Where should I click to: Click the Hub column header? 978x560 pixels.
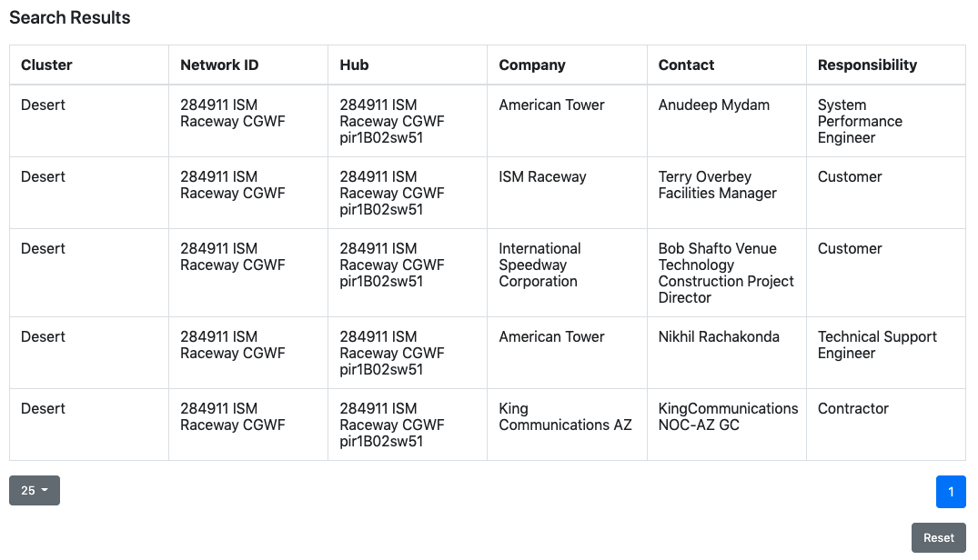354,65
